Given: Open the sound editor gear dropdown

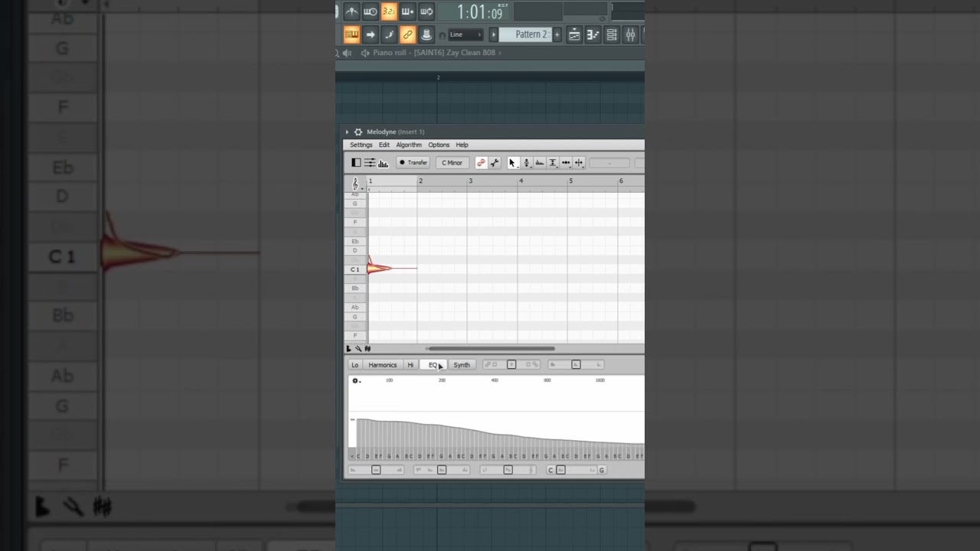Looking at the screenshot, I should (x=356, y=380).
